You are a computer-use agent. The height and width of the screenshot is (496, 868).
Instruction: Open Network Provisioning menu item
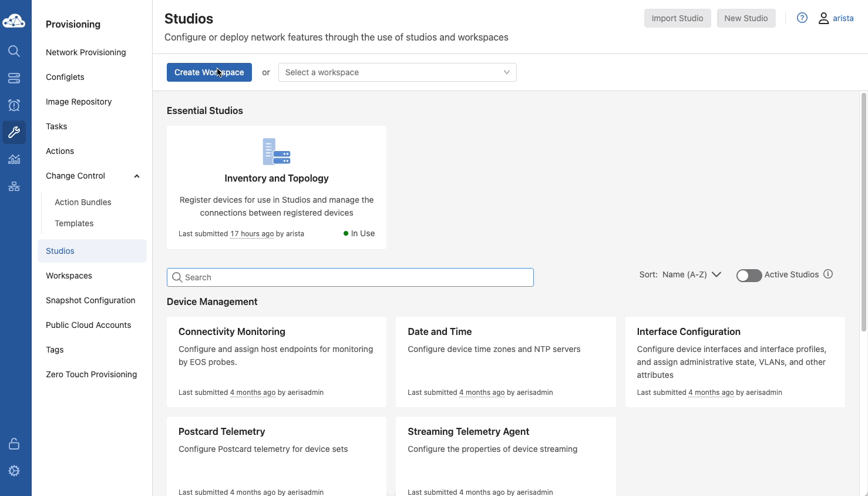pos(86,52)
